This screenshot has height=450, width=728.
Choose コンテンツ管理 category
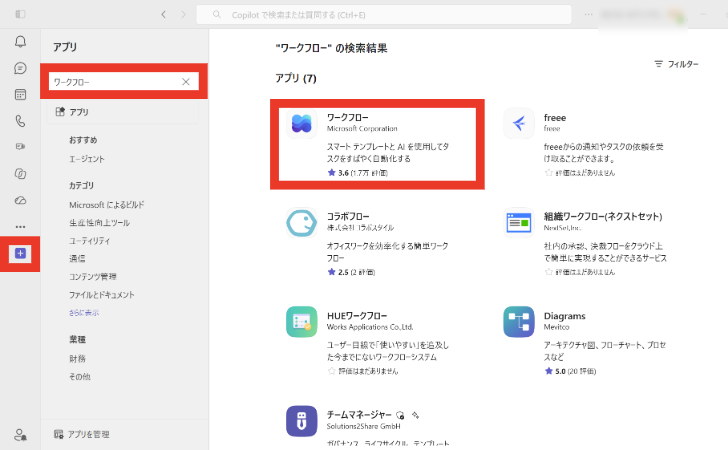(93, 277)
